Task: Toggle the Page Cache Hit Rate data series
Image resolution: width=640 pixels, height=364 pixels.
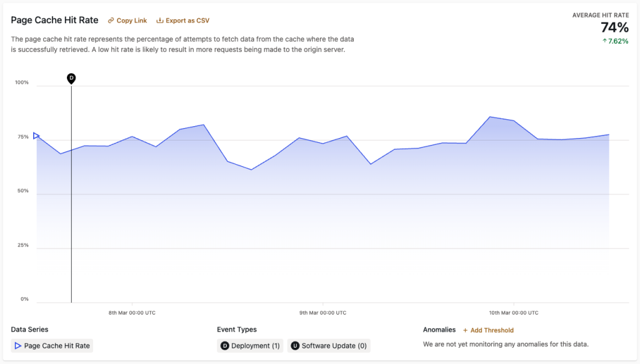Action: 56,346
